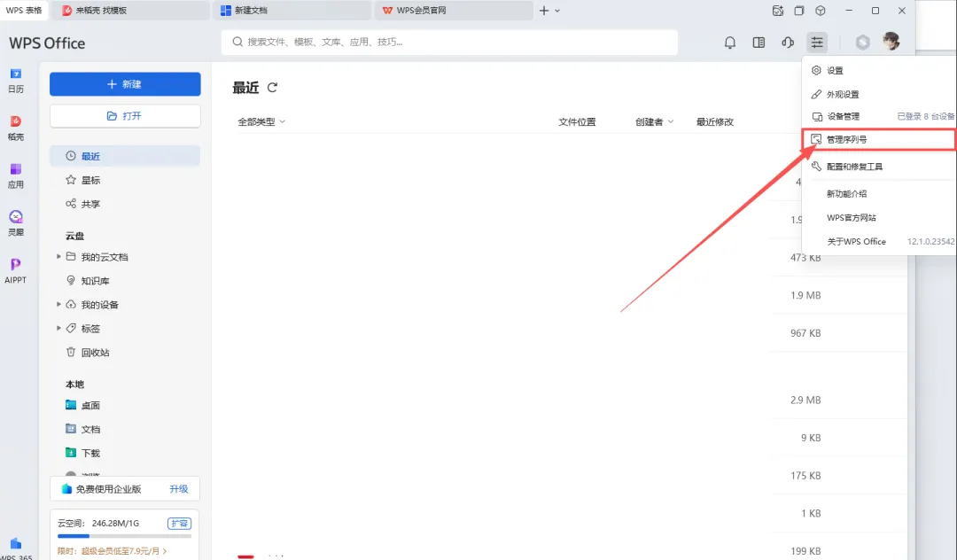
Task: Click the 文件位置 column header
Action: click(x=577, y=122)
